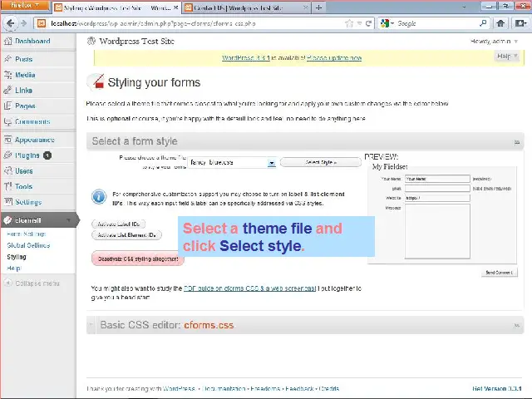532x399 pixels.
Task: Click the Message preview text area
Action: (x=437, y=231)
